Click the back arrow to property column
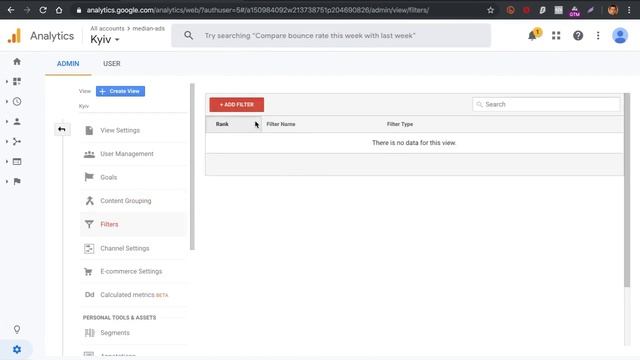 point(62,129)
